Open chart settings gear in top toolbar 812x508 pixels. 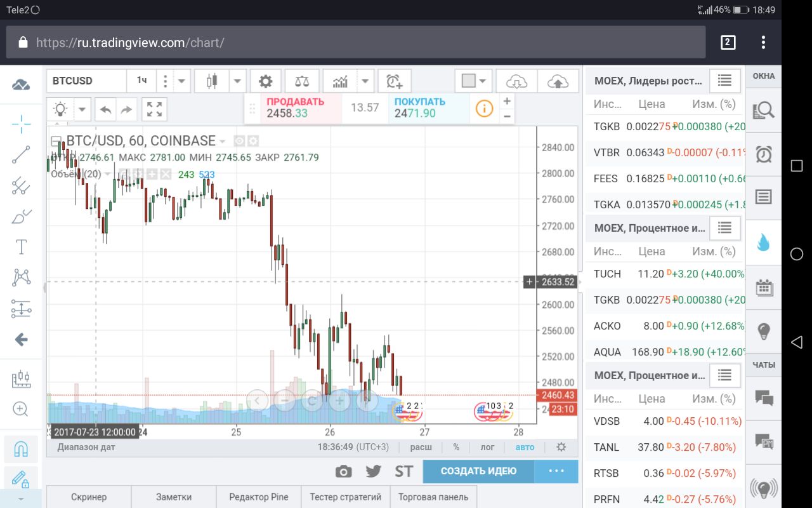(x=266, y=81)
